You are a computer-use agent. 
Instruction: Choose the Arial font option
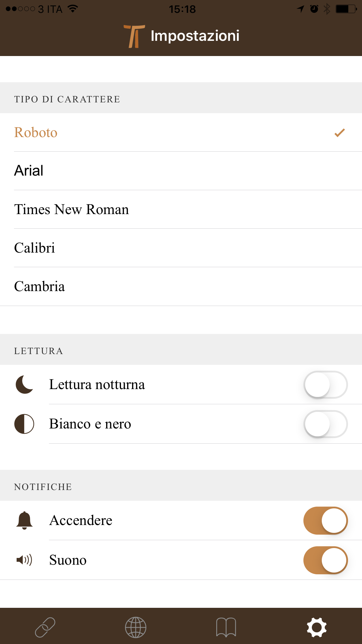click(181, 171)
